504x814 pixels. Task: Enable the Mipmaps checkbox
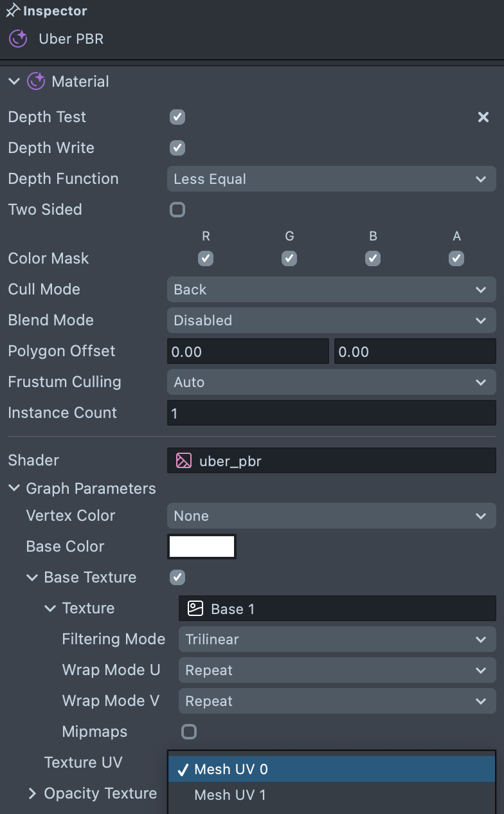[189, 732]
